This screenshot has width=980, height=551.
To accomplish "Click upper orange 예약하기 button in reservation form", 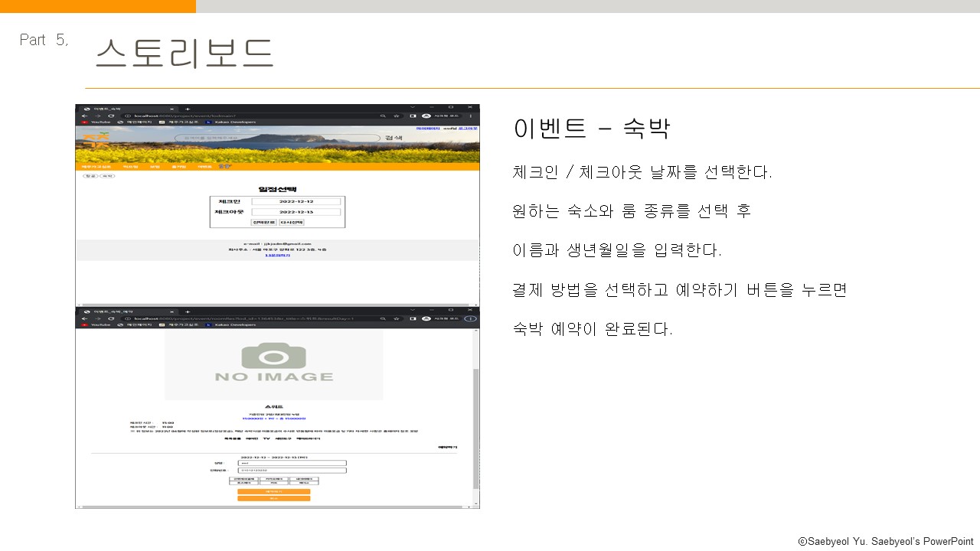I will [274, 491].
